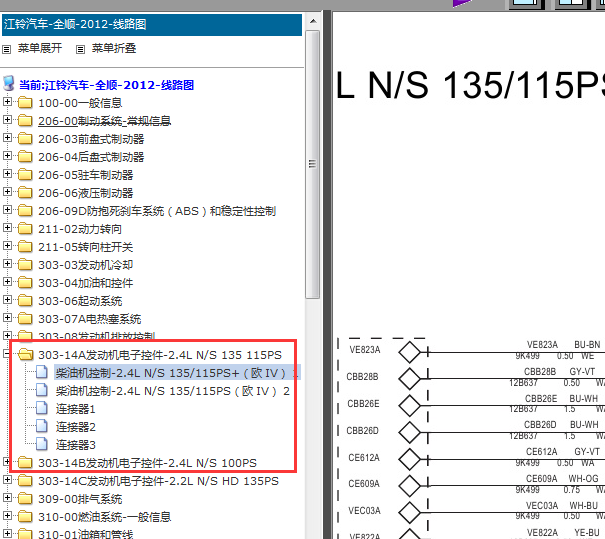Image resolution: width=605 pixels, height=539 pixels.
Task: Expand the 206-04后盘式制动器 node
Action: [x=7, y=155]
